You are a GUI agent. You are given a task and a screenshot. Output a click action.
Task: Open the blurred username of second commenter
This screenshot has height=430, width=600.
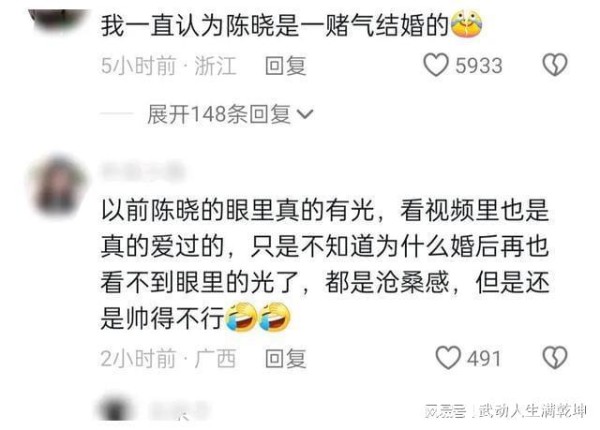point(142,171)
